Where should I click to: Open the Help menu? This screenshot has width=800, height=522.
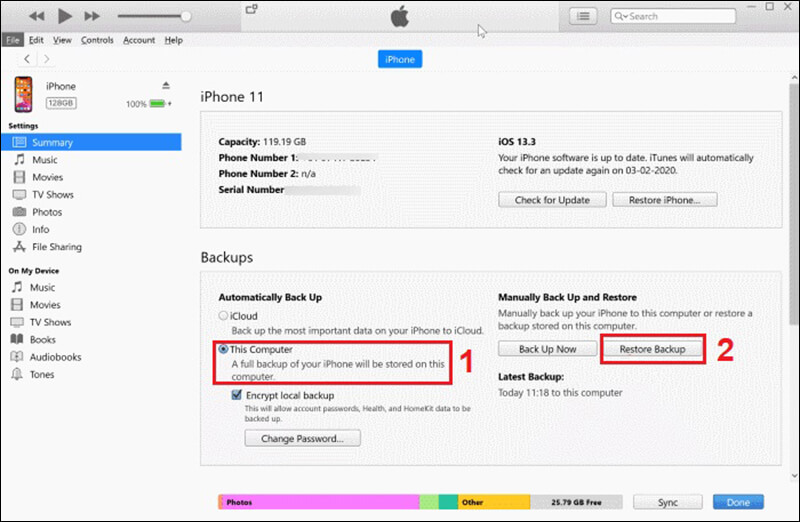click(x=173, y=40)
